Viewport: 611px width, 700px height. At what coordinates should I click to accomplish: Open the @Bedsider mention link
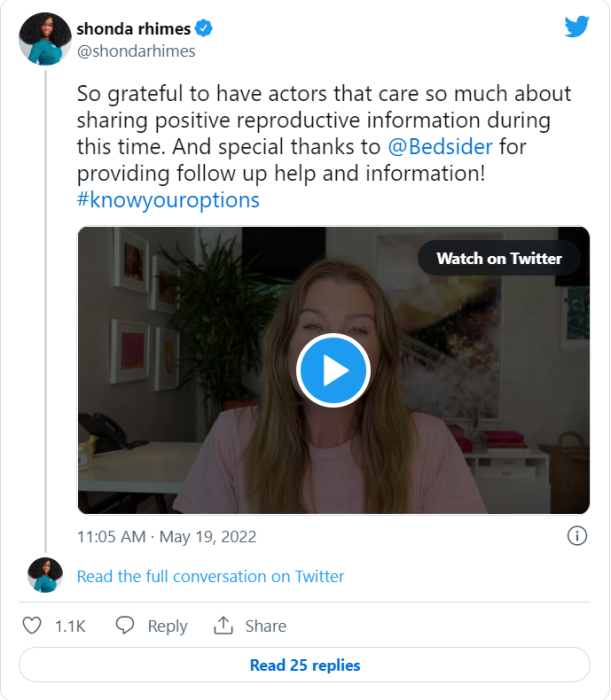[x=440, y=147]
